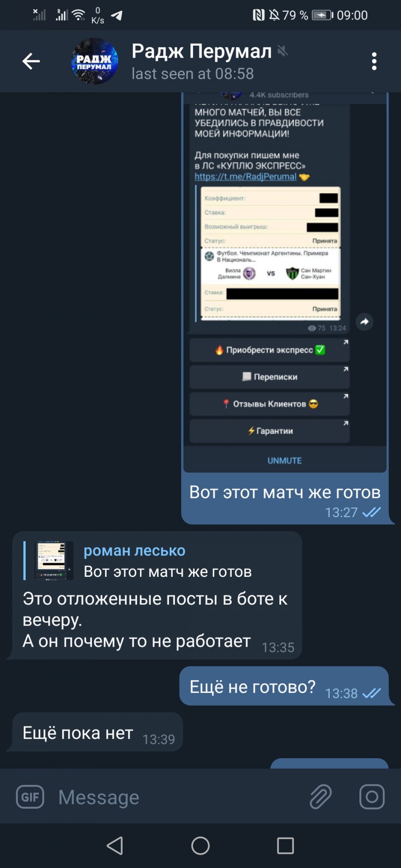Tap the Android back navigation triangle
Screen dimensions: 401x868
115,846
